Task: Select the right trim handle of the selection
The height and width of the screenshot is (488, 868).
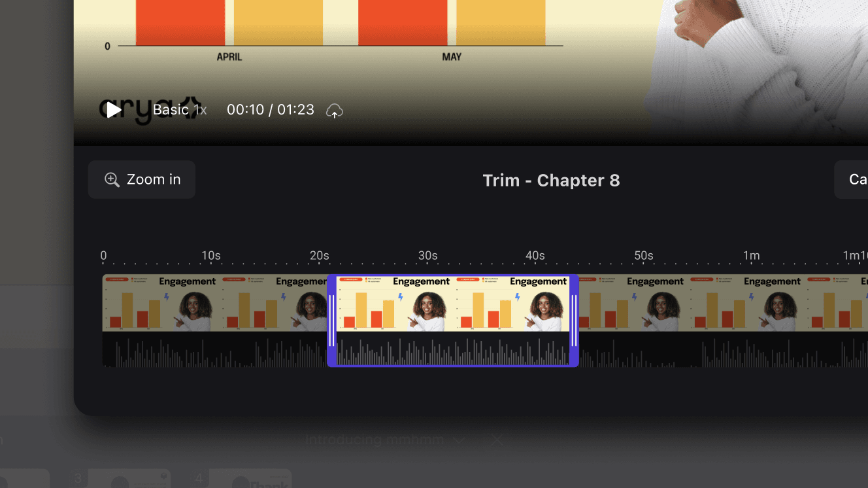Action: [x=573, y=321]
